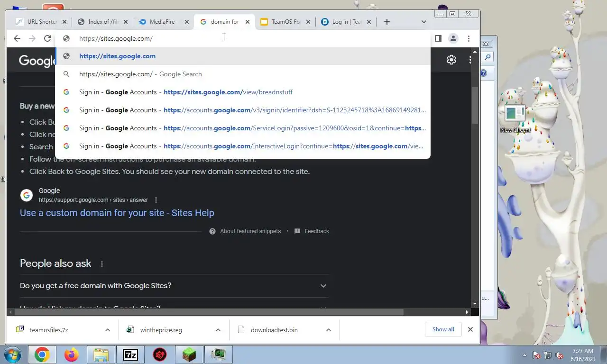Select the InteractiveLogin suggestion
This screenshot has width=607, height=364.
[x=243, y=146]
